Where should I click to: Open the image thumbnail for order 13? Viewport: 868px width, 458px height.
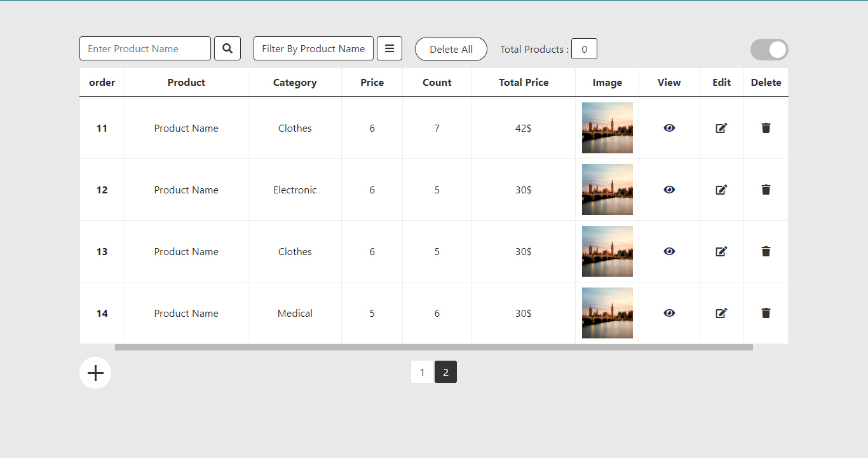pyautogui.click(x=607, y=251)
